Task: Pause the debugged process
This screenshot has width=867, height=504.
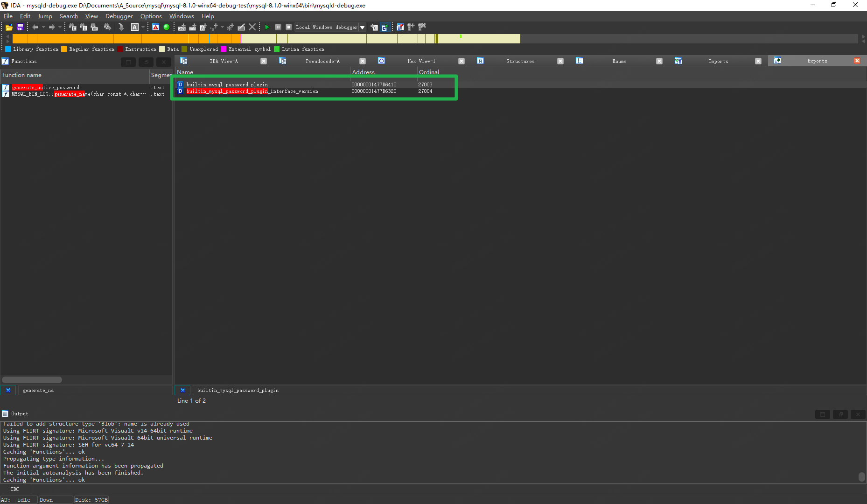Action: 278,27
